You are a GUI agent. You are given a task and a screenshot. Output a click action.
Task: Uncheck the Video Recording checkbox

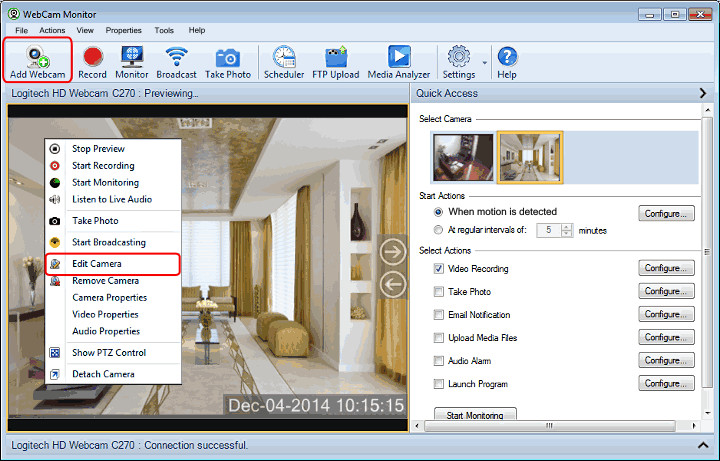tap(439, 269)
